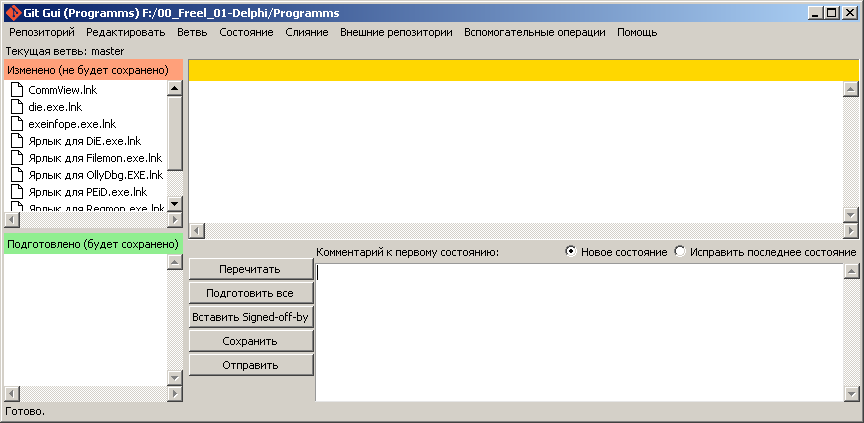Select the CommView.lnk file name
This screenshot has height=423, width=864.
tap(63, 90)
